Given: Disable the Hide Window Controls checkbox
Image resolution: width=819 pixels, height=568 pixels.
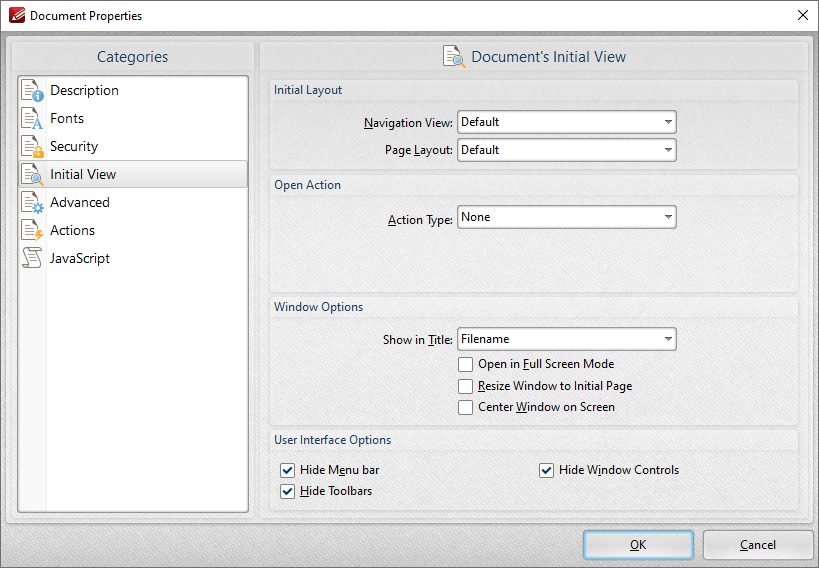Looking at the screenshot, I should point(547,470).
